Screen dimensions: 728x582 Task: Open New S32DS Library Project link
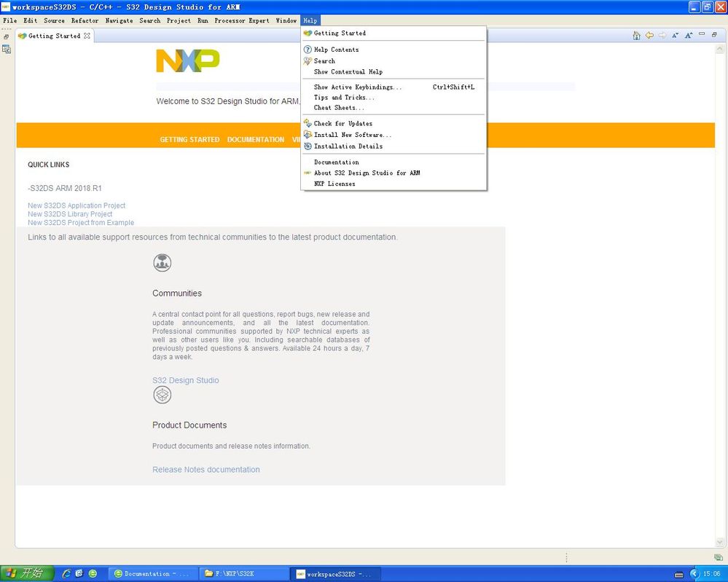tap(70, 214)
